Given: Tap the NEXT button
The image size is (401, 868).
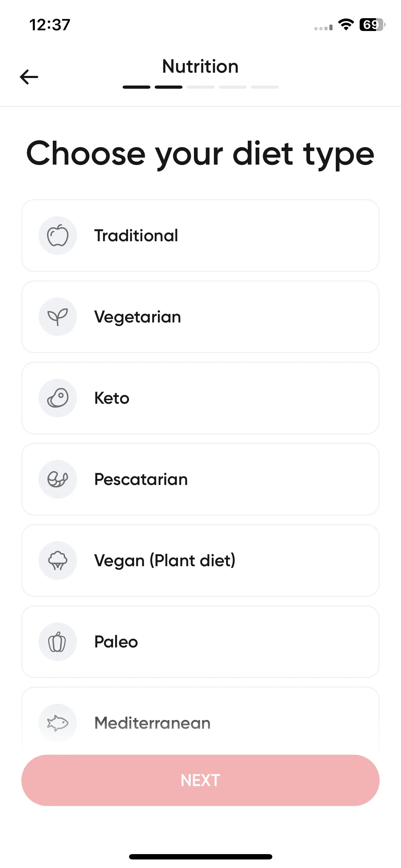Looking at the screenshot, I should (x=200, y=780).
